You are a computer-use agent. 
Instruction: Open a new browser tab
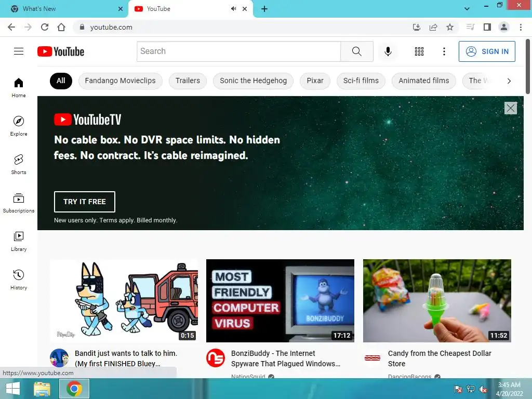pos(264,9)
